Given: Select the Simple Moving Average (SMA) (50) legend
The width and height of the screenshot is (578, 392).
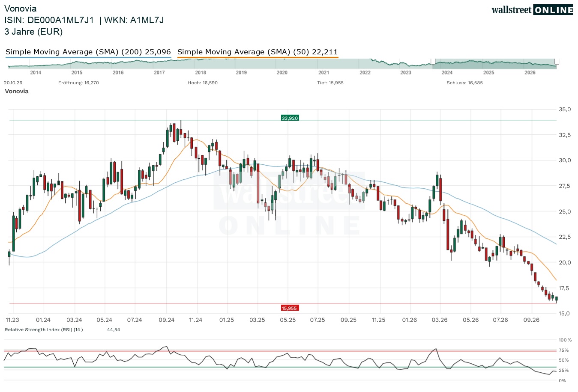Looking at the screenshot, I should [x=258, y=52].
